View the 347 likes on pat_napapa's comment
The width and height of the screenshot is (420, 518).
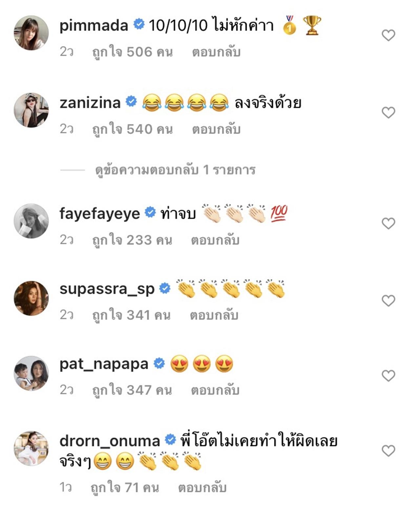tap(132, 390)
